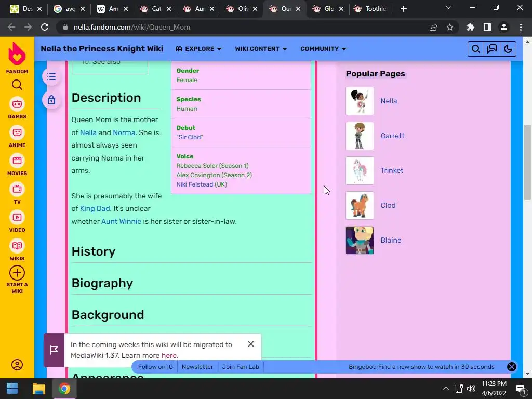Open the table of contents list icon
The height and width of the screenshot is (399, 532).
pos(51,76)
